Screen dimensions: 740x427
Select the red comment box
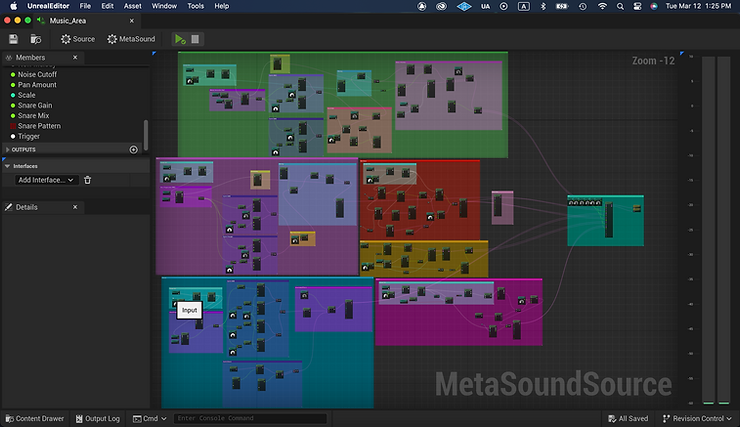pyautogui.click(x=420, y=200)
